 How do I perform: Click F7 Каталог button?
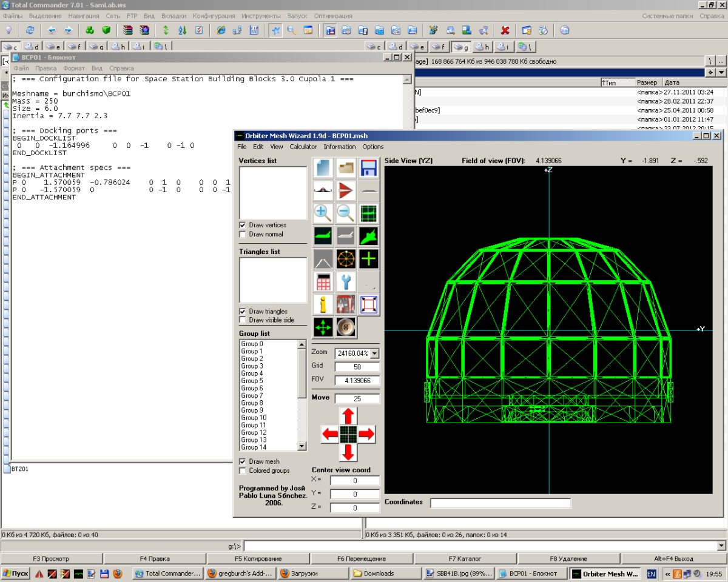(x=465, y=558)
